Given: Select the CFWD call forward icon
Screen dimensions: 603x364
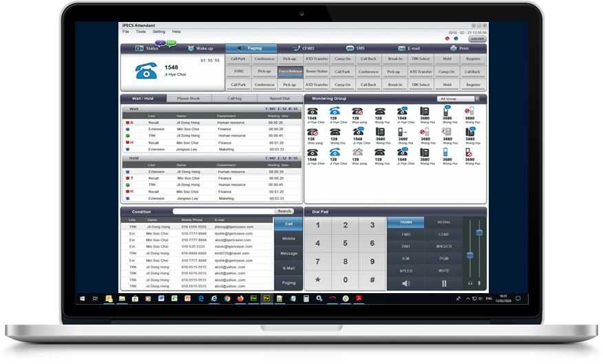Looking at the screenshot, I should (x=295, y=48).
